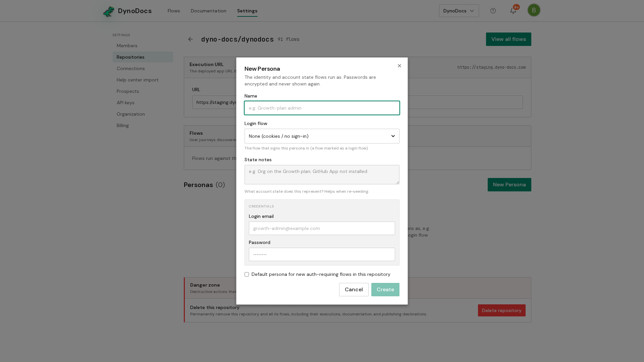Open Help center import settings
Viewport: 644px width, 362px height.
click(x=143, y=80)
